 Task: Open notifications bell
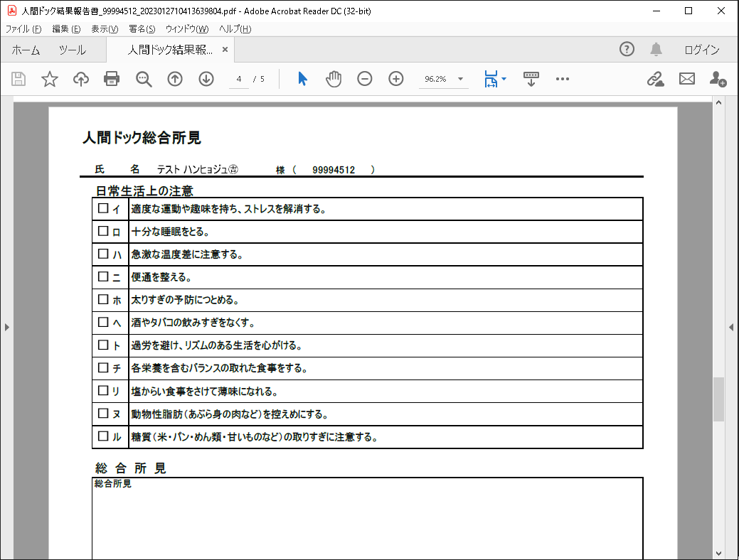pyautogui.click(x=656, y=49)
